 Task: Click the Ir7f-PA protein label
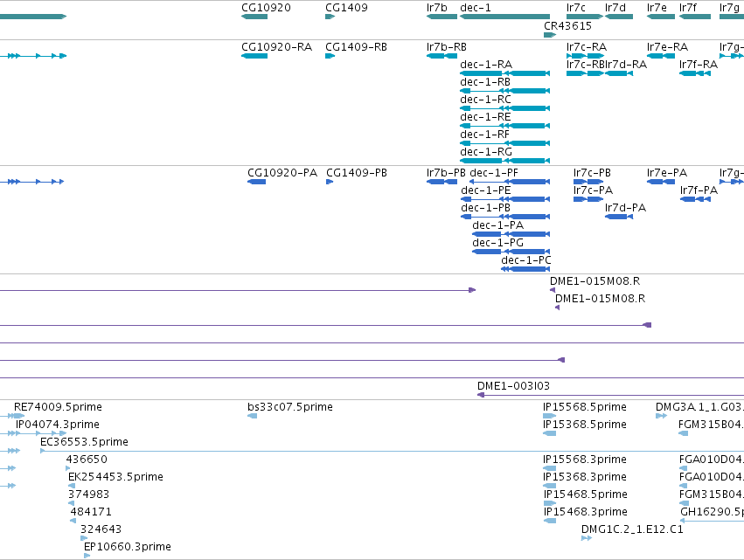(699, 190)
